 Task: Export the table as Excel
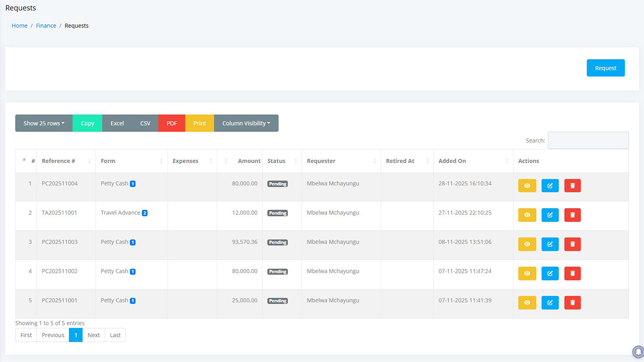click(117, 123)
